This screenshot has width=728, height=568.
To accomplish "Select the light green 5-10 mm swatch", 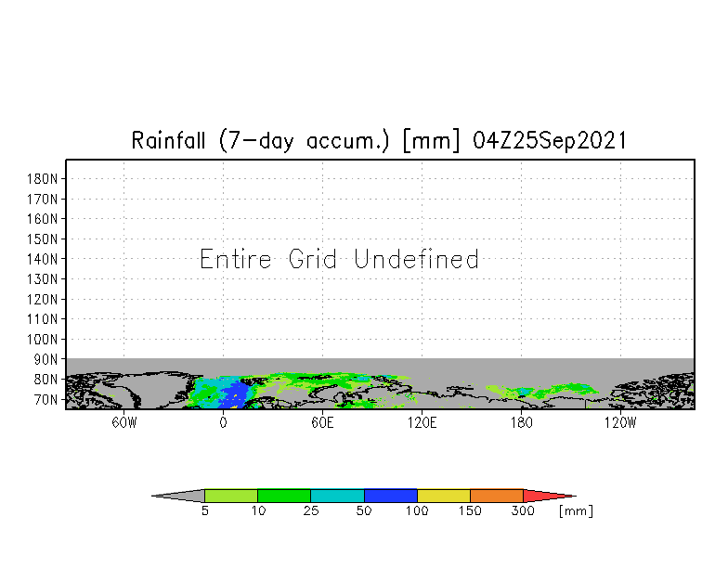I will (x=231, y=496).
